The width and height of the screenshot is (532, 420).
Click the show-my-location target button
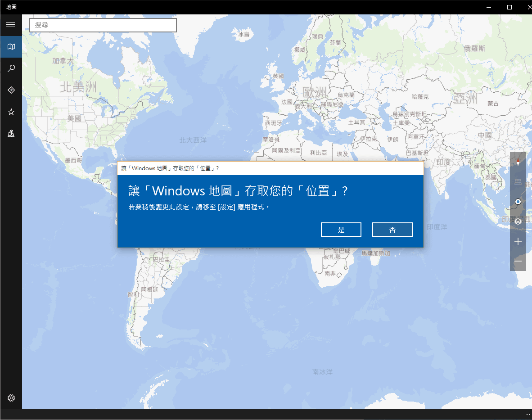pyautogui.click(x=518, y=202)
